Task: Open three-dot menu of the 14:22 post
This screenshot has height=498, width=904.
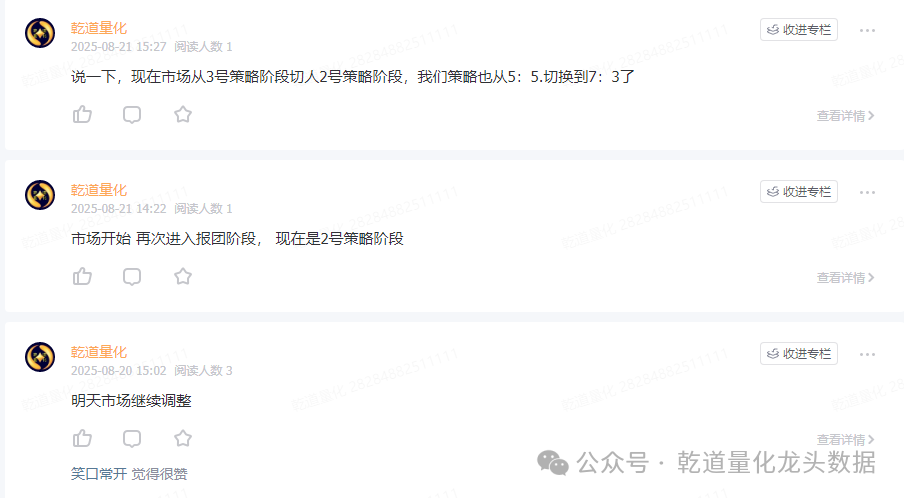Action: pyautogui.click(x=867, y=192)
